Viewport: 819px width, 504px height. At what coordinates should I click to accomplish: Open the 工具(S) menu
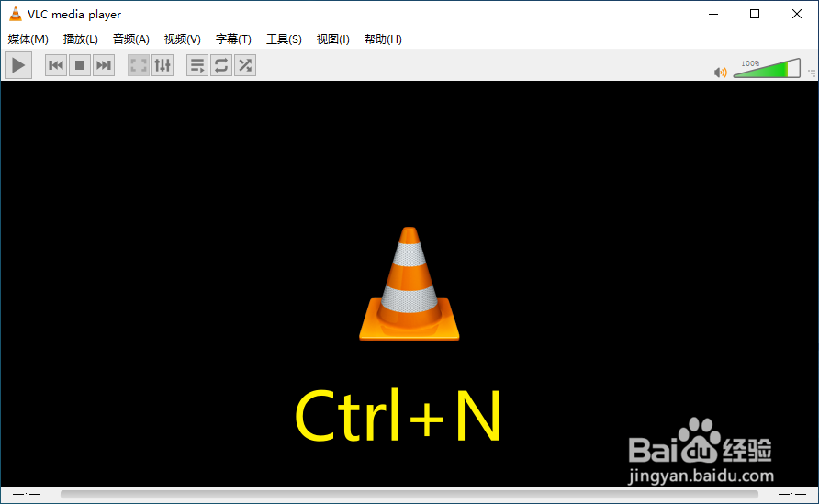point(284,39)
